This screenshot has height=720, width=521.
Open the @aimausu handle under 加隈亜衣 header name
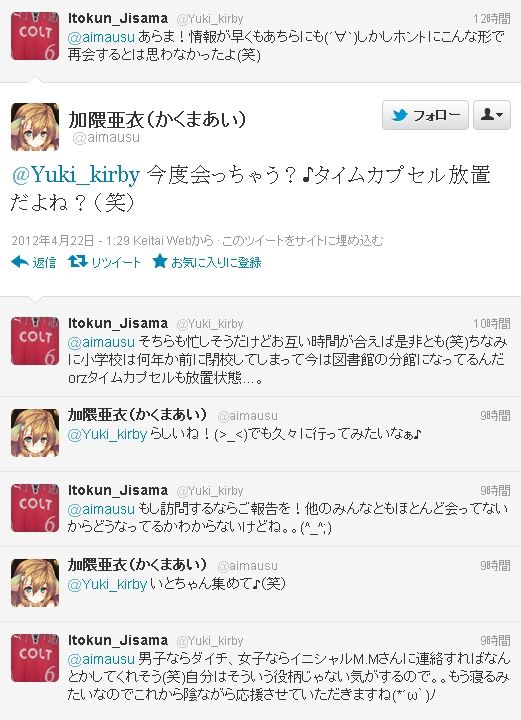[x=106, y=137]
